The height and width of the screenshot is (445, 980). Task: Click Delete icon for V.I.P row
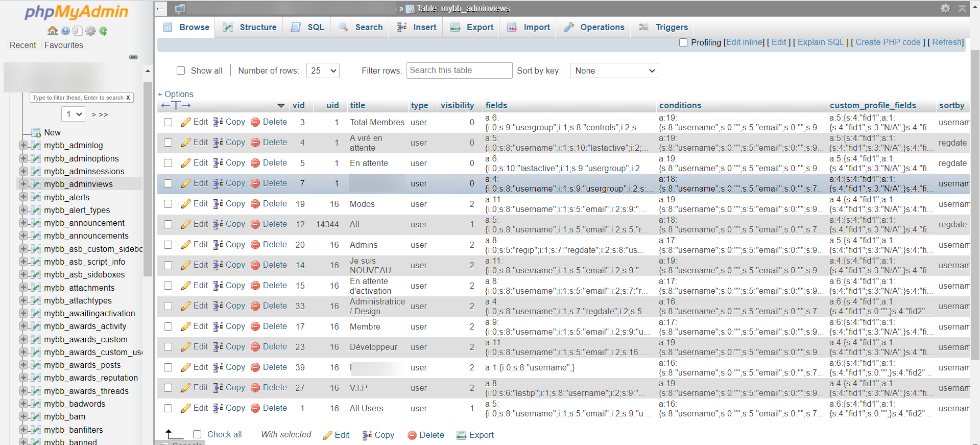click(x=255, y=388)
